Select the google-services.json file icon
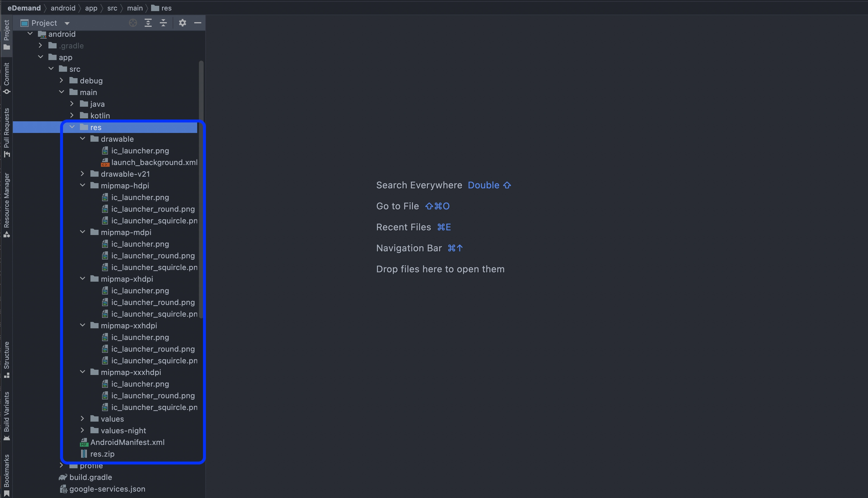The height and width of the screenshot is (498, 868). pos(63,489)
